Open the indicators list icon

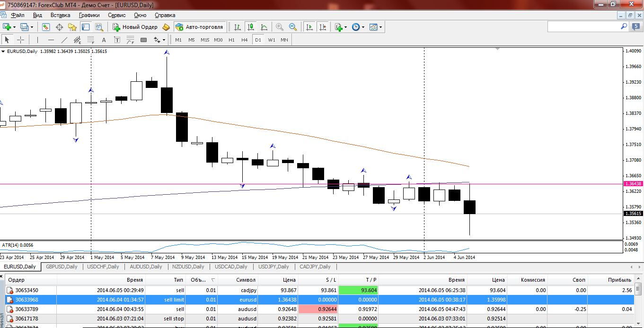339,27
